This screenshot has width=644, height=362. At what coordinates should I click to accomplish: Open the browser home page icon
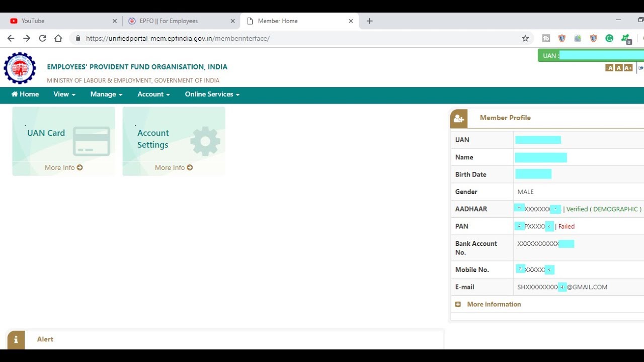tap(58, 38)
